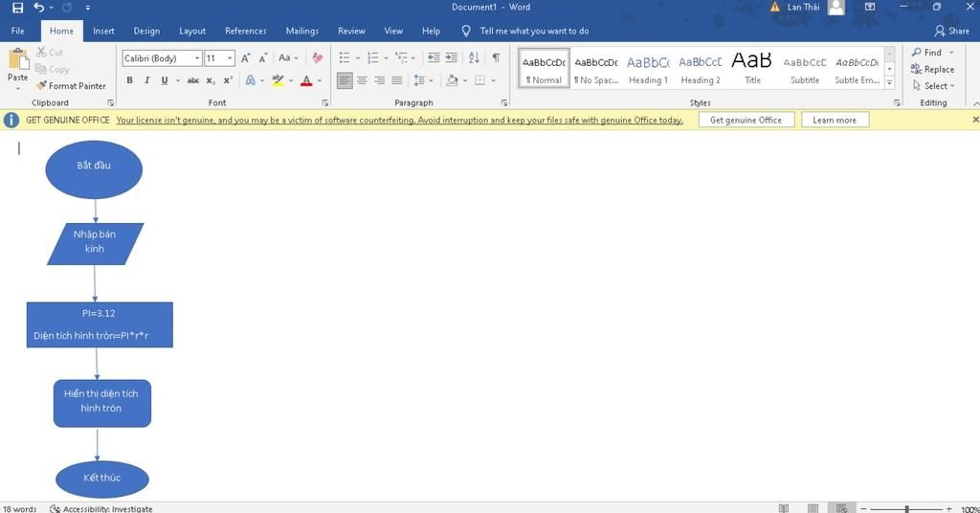Click the Share button
The image size is (980, 513).
952,31
